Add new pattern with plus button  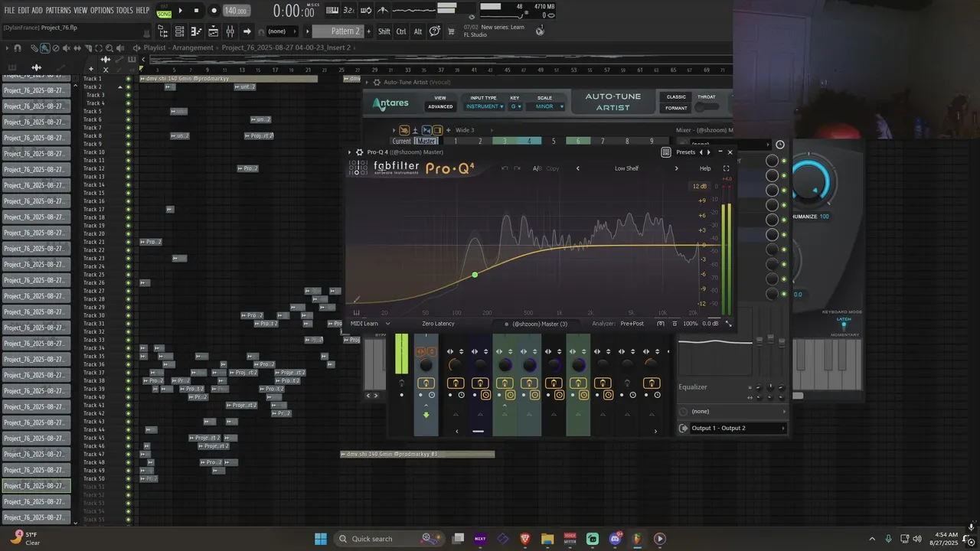[x=369, y=31]
